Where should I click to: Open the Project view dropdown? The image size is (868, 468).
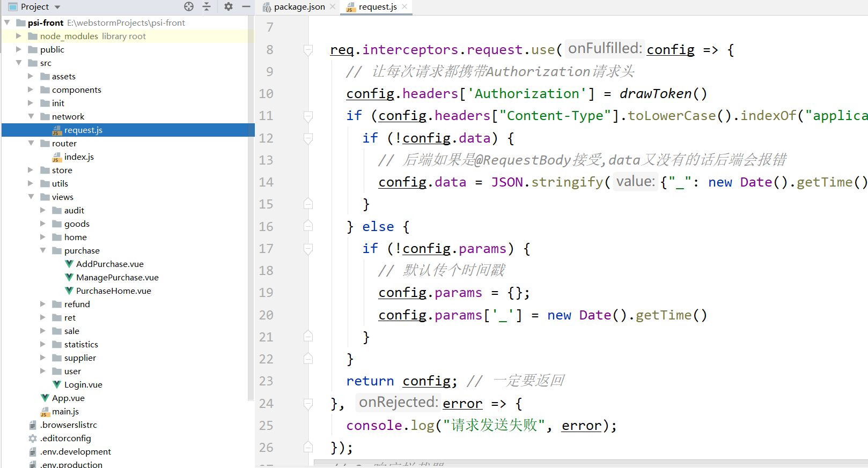(x=57, y=7)
